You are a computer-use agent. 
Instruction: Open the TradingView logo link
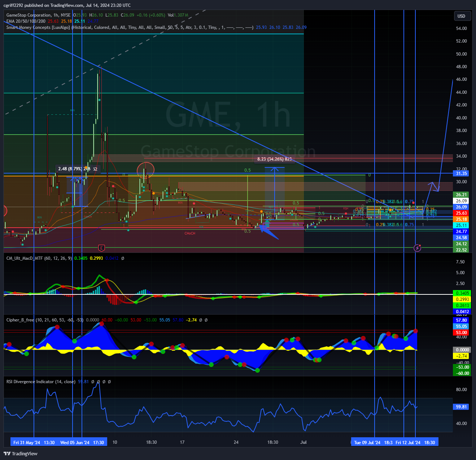click(x=21, y=454)
